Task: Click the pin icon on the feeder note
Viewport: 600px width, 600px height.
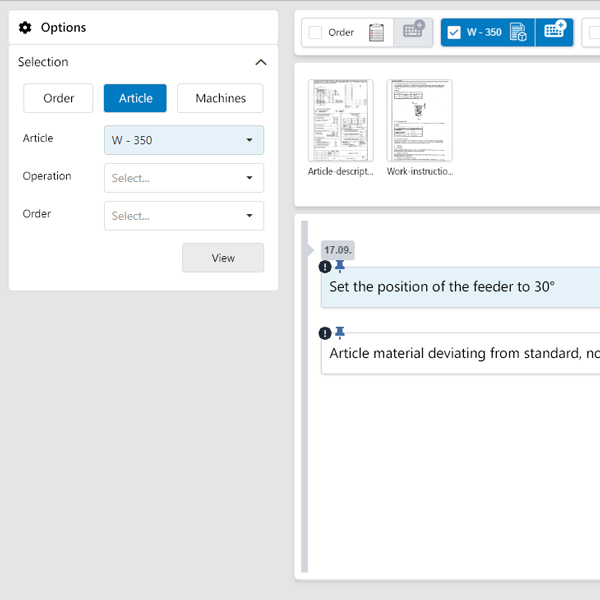Action: [x=340, y=266]
